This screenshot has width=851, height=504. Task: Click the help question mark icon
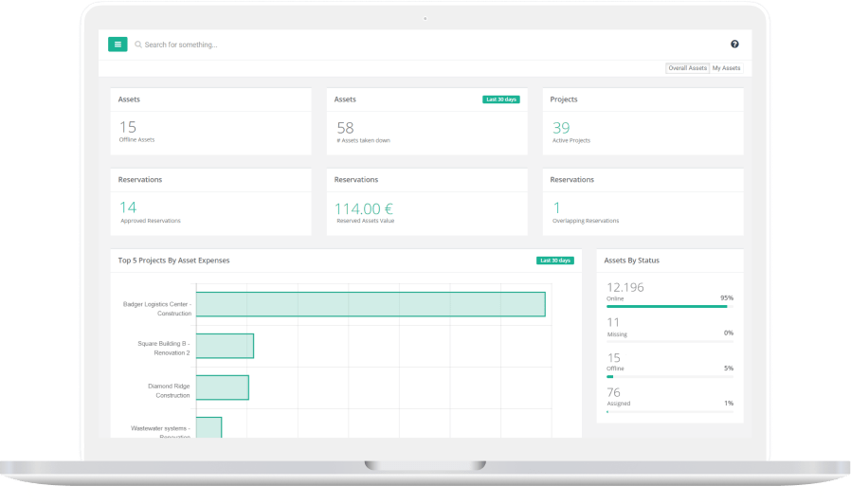click(x=734, y=45)
